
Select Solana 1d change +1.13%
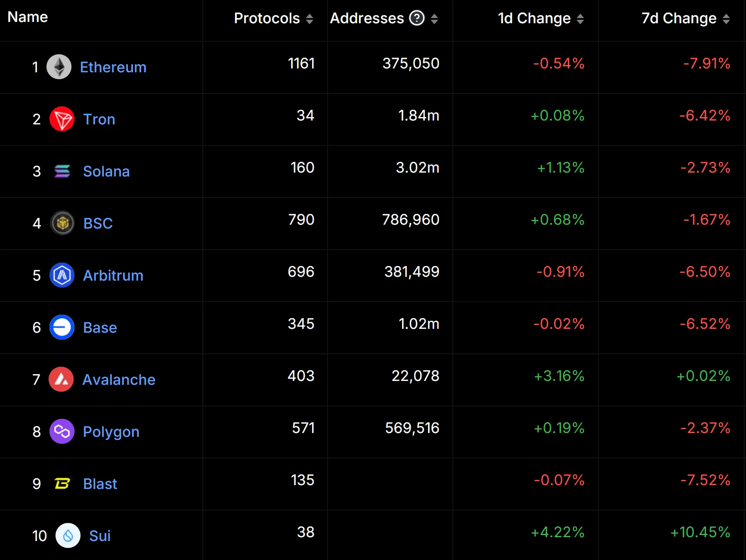pos(560,167)
